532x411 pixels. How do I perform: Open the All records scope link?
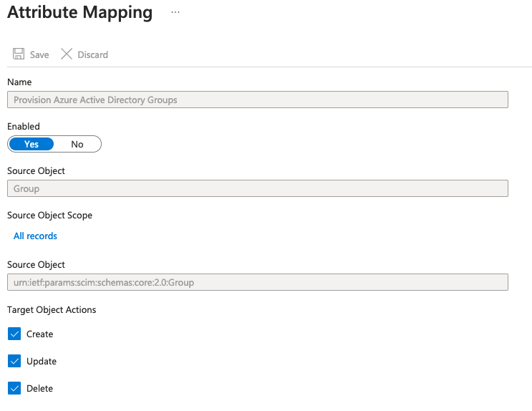click(35, 236)
